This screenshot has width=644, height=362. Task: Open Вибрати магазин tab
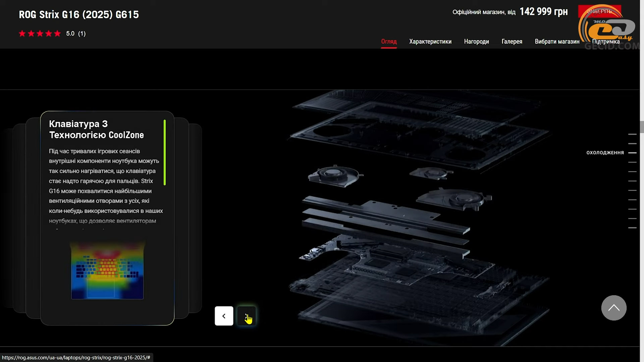pos(557,42)
